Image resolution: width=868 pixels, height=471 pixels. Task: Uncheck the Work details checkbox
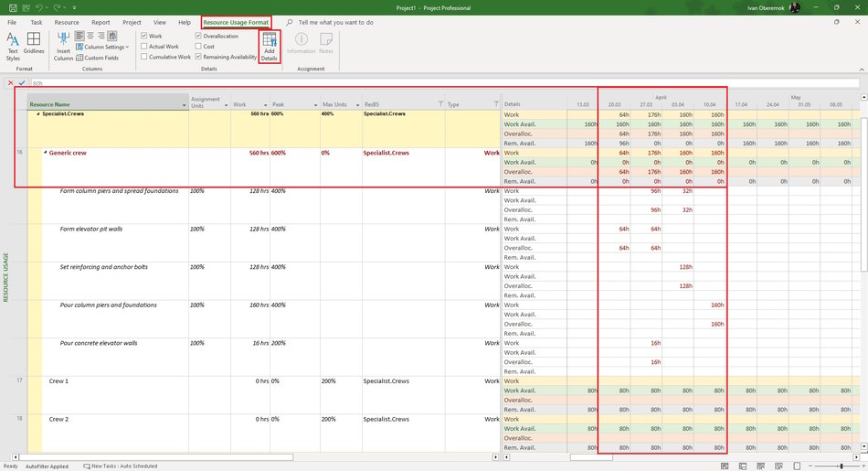[144, 36]
